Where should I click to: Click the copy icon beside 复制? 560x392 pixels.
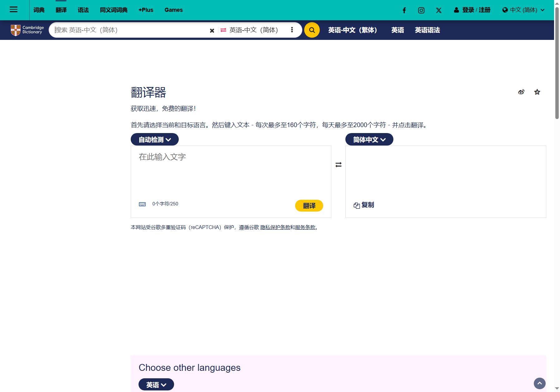357,205
